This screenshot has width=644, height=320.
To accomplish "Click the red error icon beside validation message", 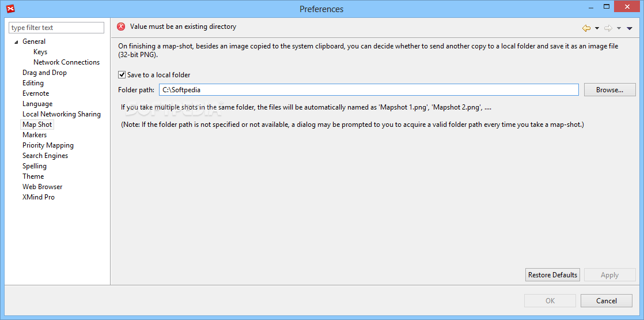I will [121, 27].
